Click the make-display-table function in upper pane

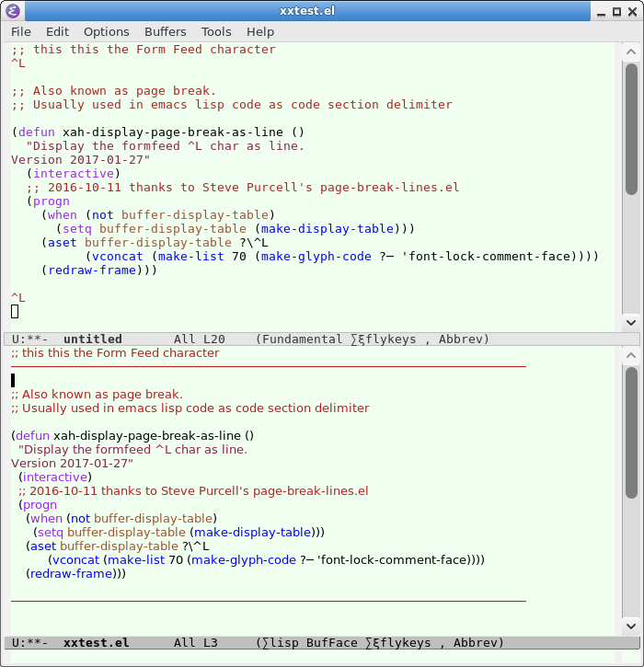tap(328, 229)
